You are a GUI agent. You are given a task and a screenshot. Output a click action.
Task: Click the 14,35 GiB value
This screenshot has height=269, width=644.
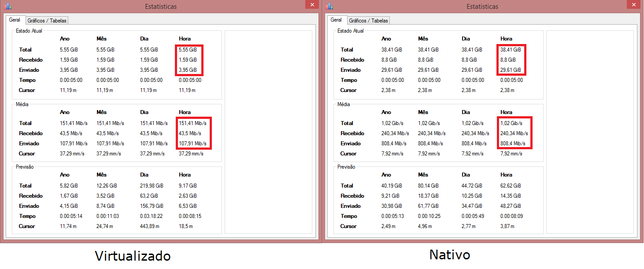pos(511,196)
